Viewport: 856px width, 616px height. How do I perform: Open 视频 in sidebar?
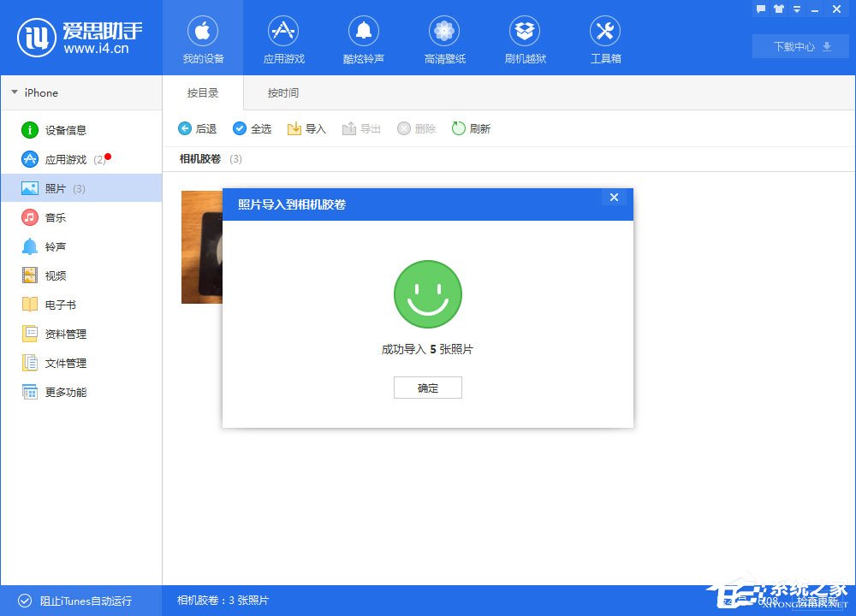click(81, 275)
